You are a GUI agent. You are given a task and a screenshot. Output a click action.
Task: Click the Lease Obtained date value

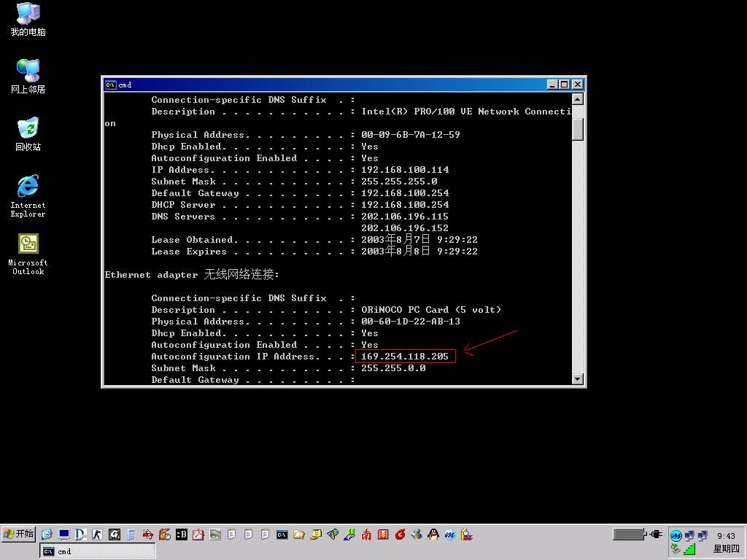pyautogui.click(x=419, y=239)
